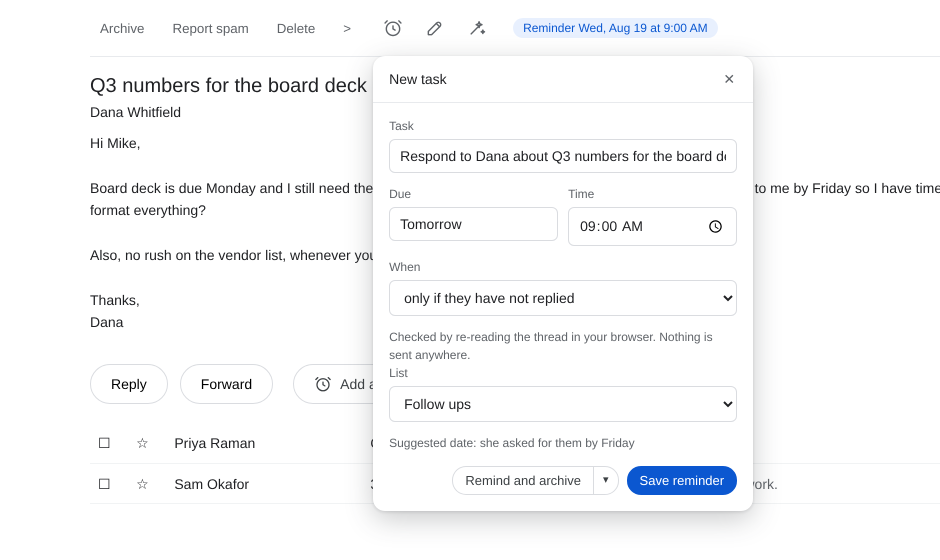Click the subject Q3 numbers for the board deck
The height and width of the screenshot is (560, 940).
(x=228, y=85)
